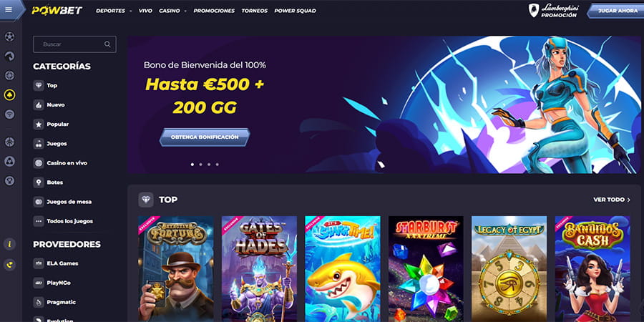Select the Botes jackpot category icon
The width and height of the screenshot is (644, 322).
(39, 182)
